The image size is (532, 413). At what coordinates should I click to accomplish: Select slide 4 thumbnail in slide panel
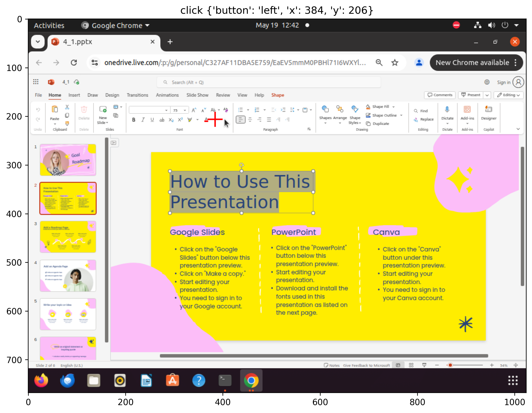pyautogui.click(x=68, y=275)
